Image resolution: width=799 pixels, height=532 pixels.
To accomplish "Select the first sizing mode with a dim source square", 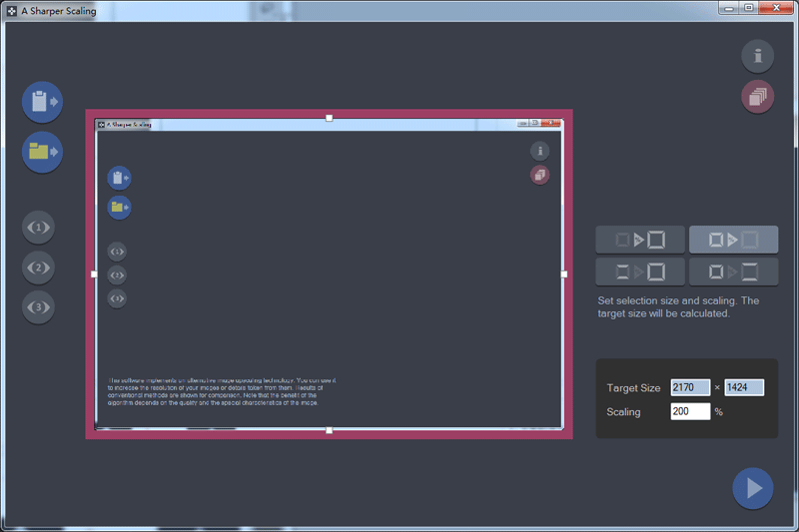I will tap(640, 240).
